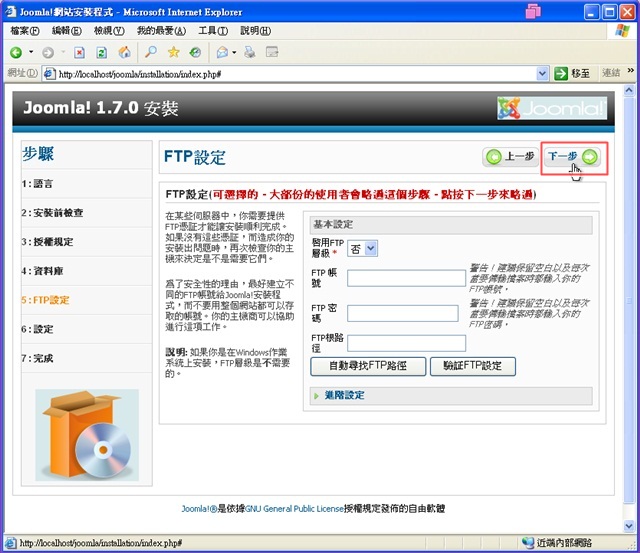Image resolution: width=640 pixels, height=553 pixels.
Task: Select step 3: 授權規定
Action: [47, 242]
